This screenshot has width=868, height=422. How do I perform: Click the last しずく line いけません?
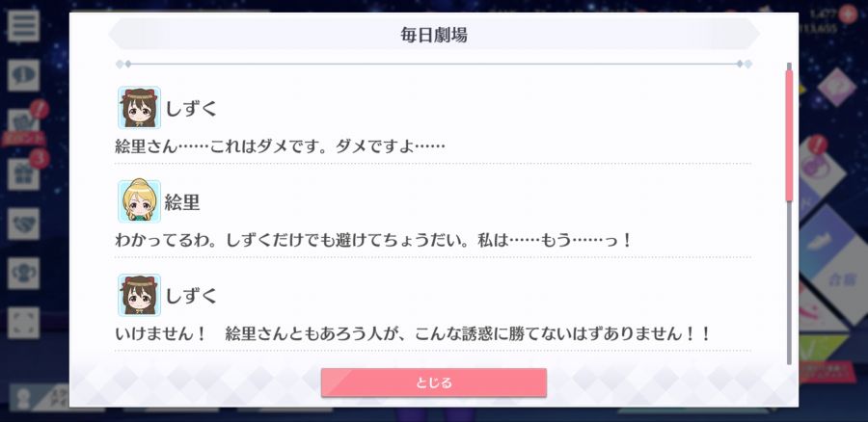(x=413, y=334)
